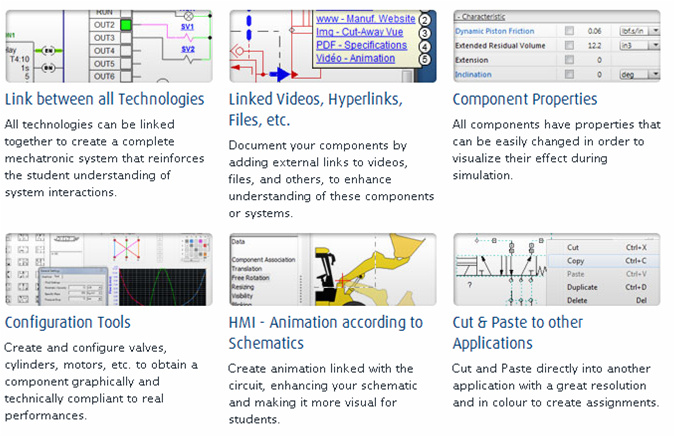Select Translation in Data list
This screenshot has height=436, width=675.
click(247, 269)
